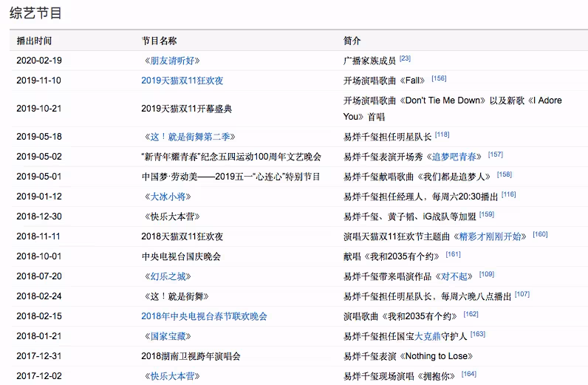This screenshot has height=385, width=588.
Task: Open citation reference [107]
Action: coord(522,294)
